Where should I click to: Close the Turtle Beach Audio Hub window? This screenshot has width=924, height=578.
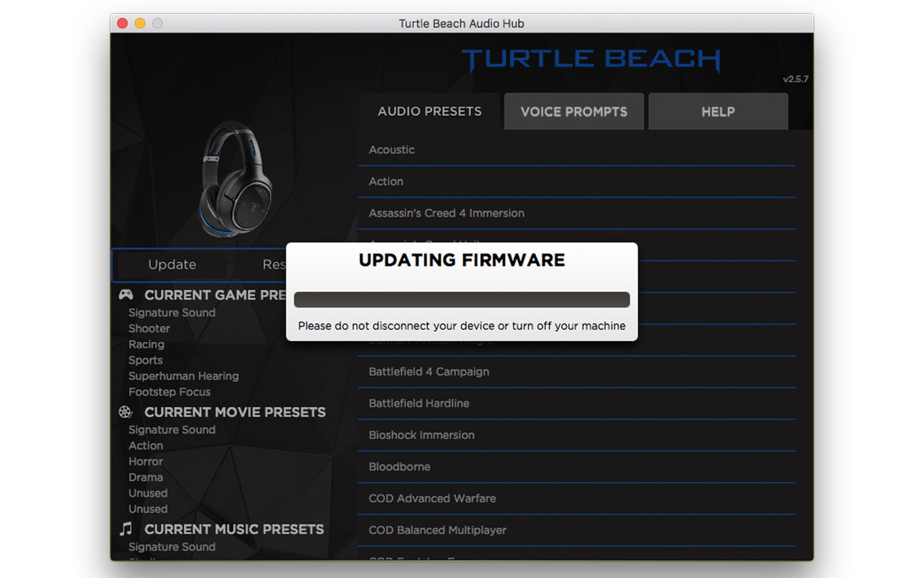coord(123,23)
